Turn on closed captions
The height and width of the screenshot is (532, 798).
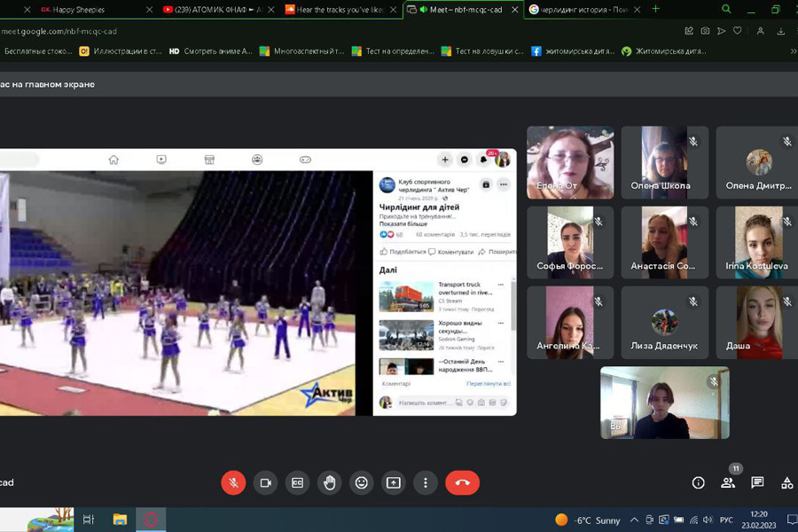pos(297,482)
